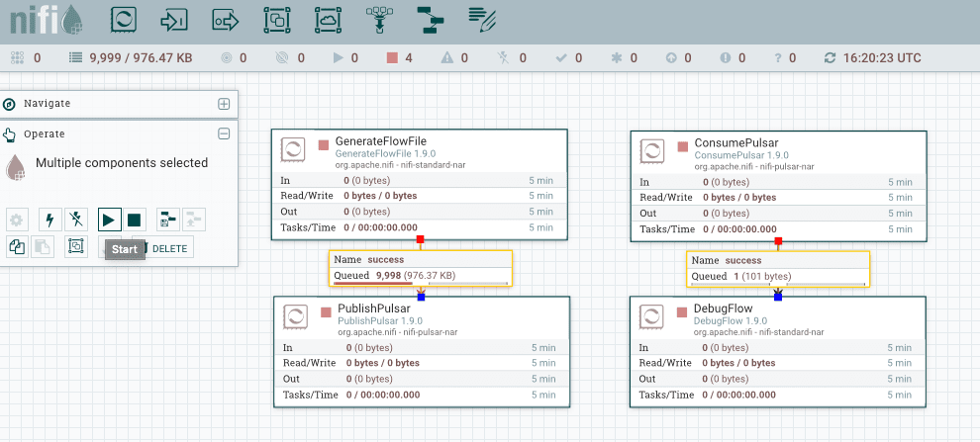Select the Template toolbar icon

click(430, 20)
